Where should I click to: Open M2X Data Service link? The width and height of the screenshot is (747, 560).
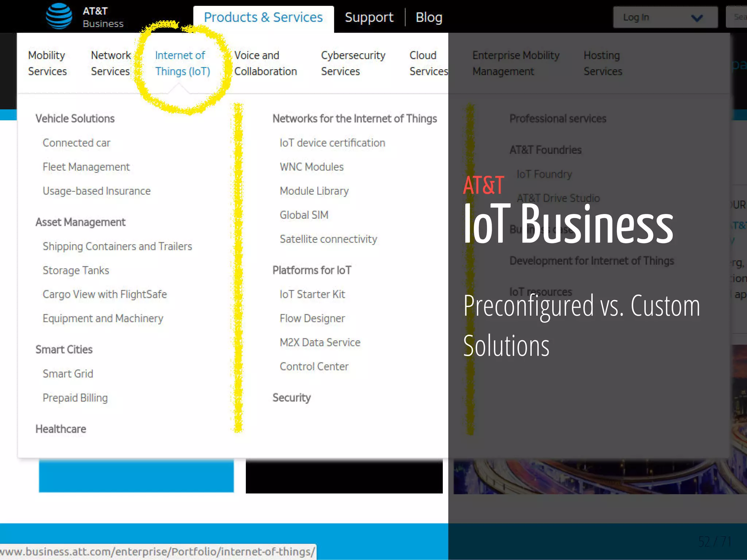tap(320, 342)
